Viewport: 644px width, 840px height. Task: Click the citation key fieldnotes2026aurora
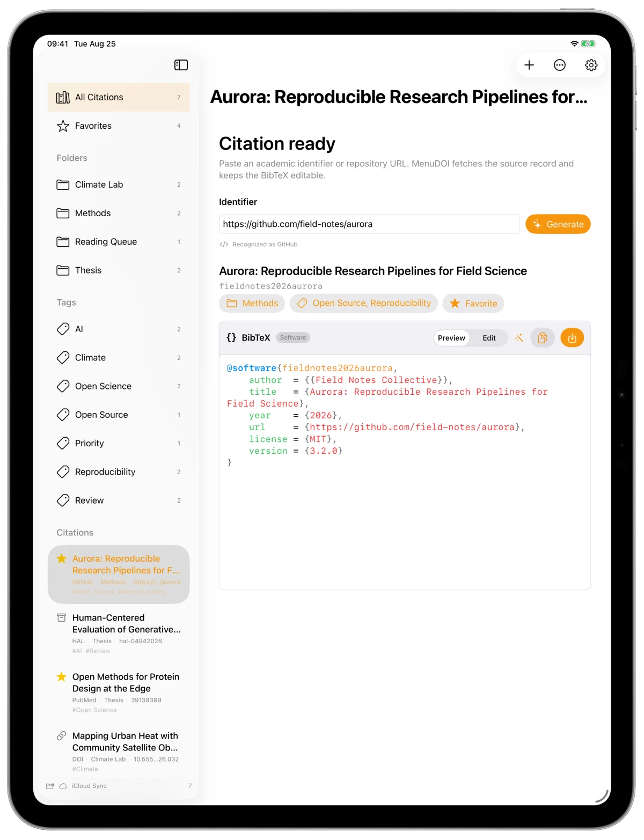(270, 286)
